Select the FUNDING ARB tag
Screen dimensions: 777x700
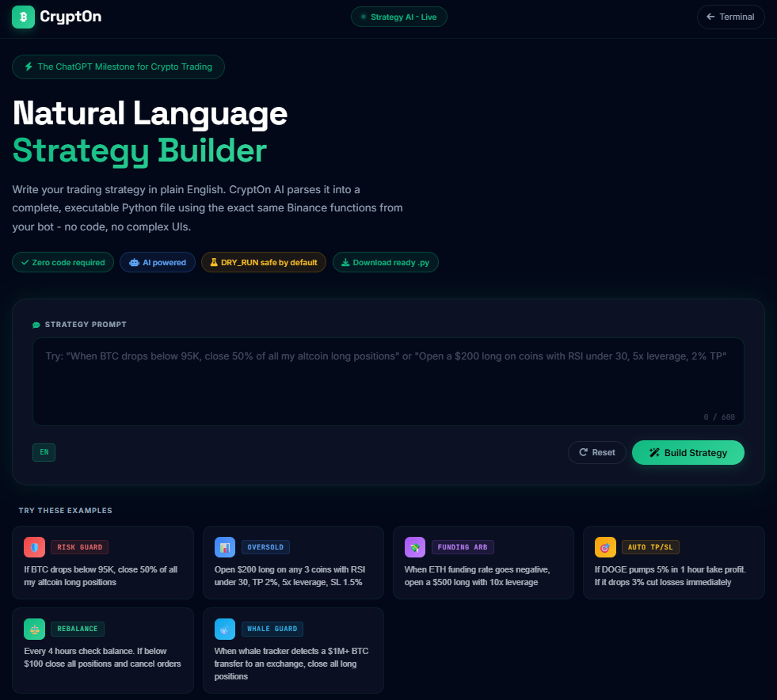(x=463, y=547)
